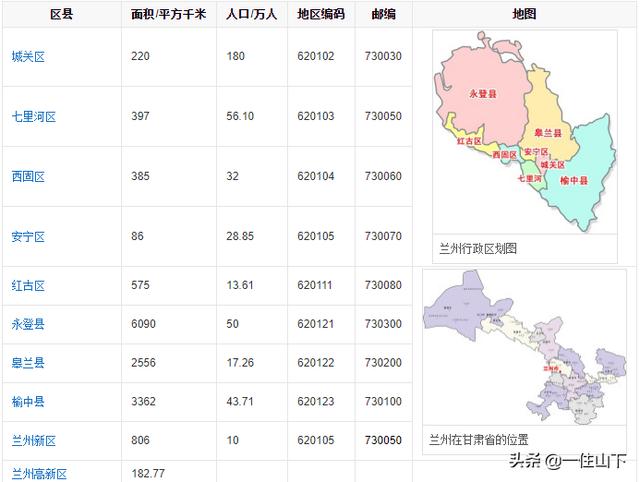The height and width of the screenshot is (482, 640).
Task: Click the 地区编码 column header
Action: [x=321, y=14]
